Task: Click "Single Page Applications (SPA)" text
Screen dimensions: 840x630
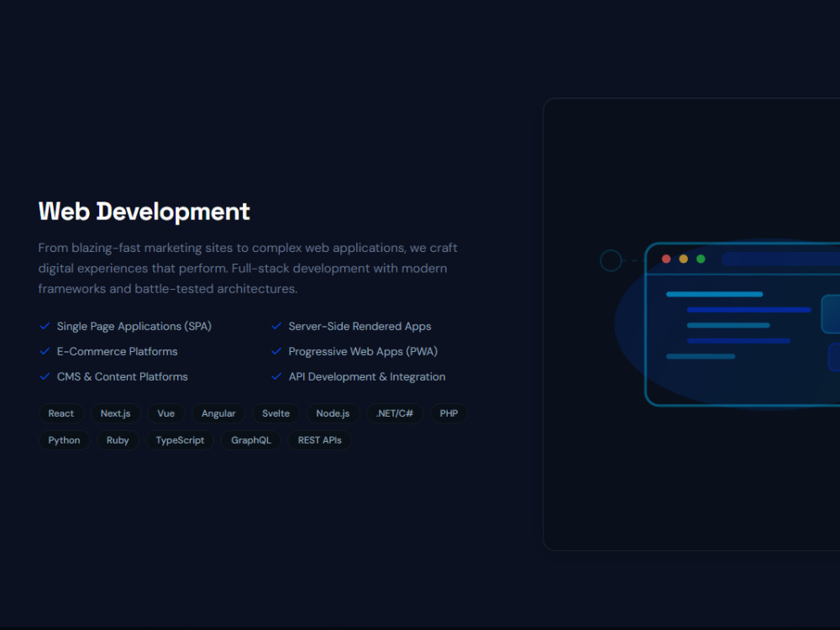Action: [x=134, y=326]
